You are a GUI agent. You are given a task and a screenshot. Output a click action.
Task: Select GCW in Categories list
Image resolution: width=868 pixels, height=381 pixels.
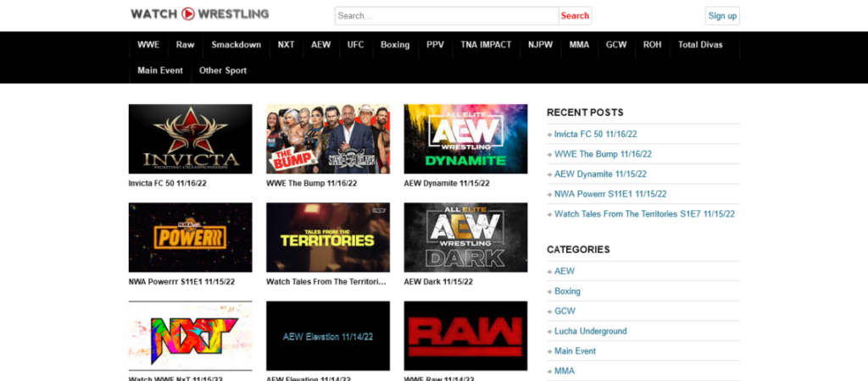coord(565,312)
